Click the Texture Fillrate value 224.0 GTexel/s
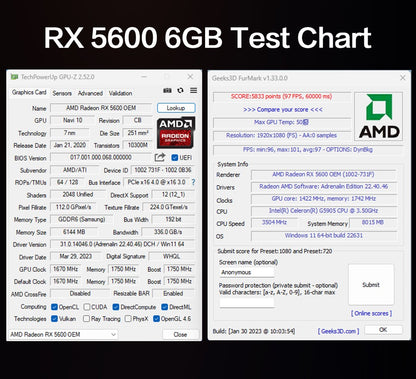Viewport: 416px width, 379px height. pos(169,207)
